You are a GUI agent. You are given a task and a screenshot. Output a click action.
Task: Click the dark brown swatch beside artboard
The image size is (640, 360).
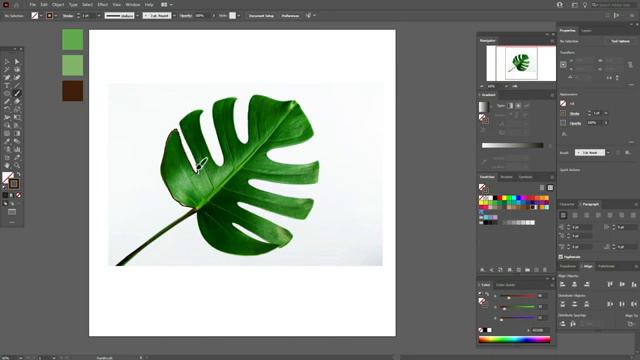pyautogui.click(x=73, y=91)
